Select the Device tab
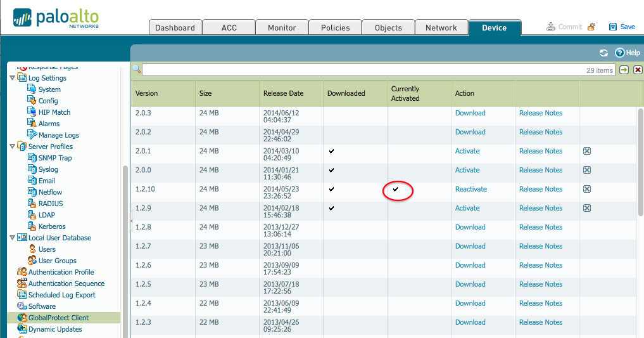The width and height of the screenshot is (644, 338). [x=495, y=27]
